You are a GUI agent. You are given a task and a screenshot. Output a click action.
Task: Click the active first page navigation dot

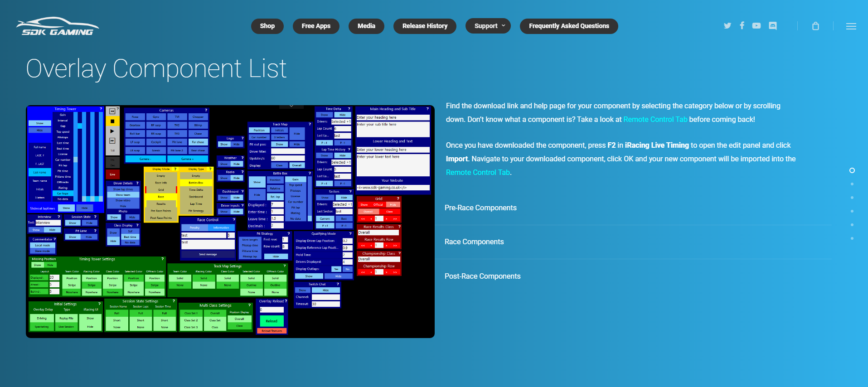point(852,170)
